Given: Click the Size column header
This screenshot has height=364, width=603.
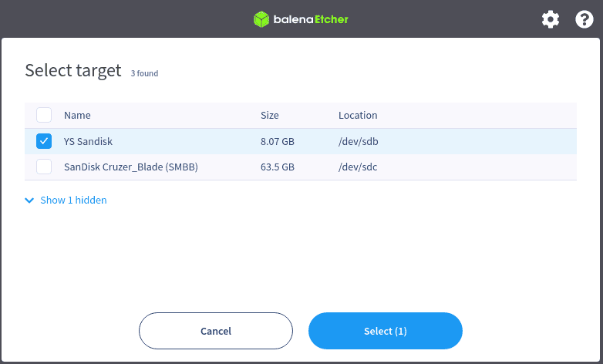Looking at the screenshot, I should point(269,116).
